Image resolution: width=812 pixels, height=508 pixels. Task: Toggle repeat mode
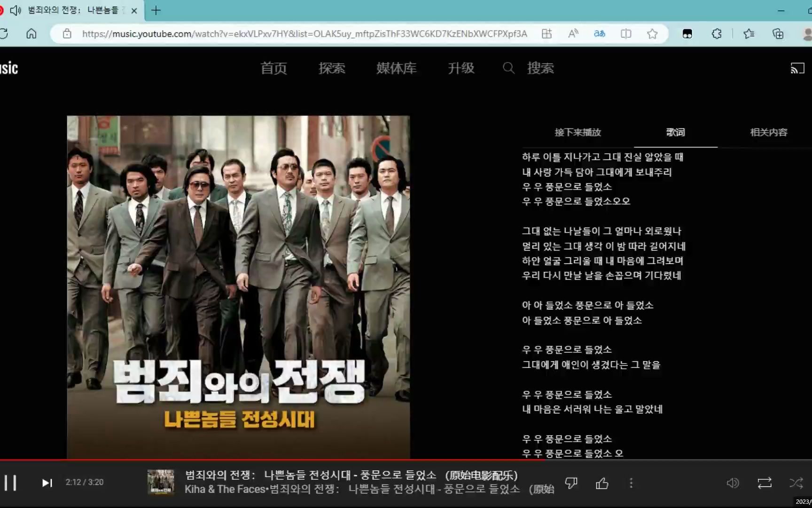[x=765, y=483]
